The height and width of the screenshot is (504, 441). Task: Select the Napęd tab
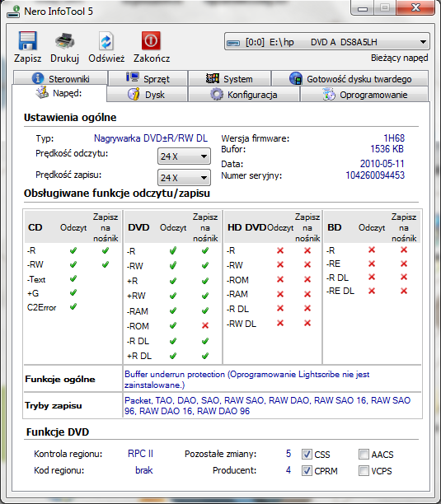(59, 93)
